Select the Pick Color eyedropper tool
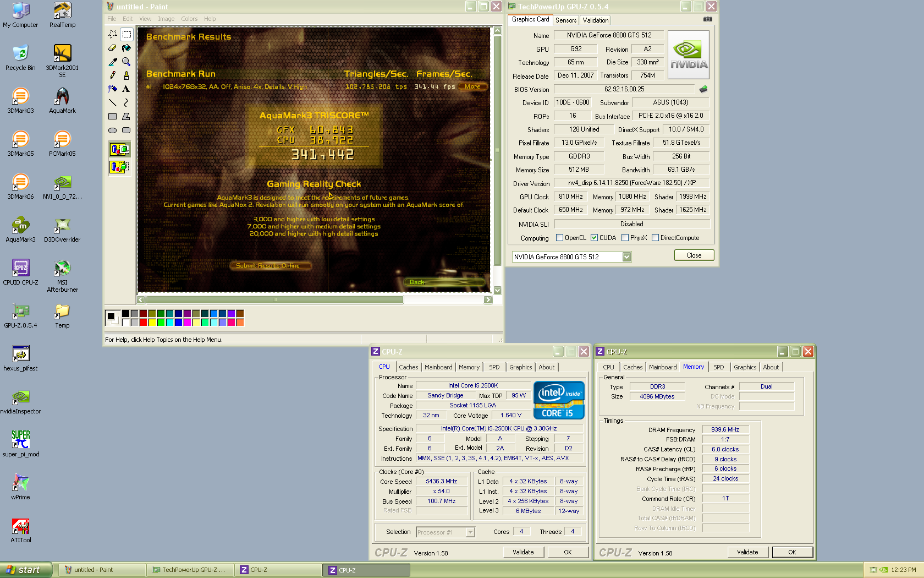 click(x=113, y=62)
